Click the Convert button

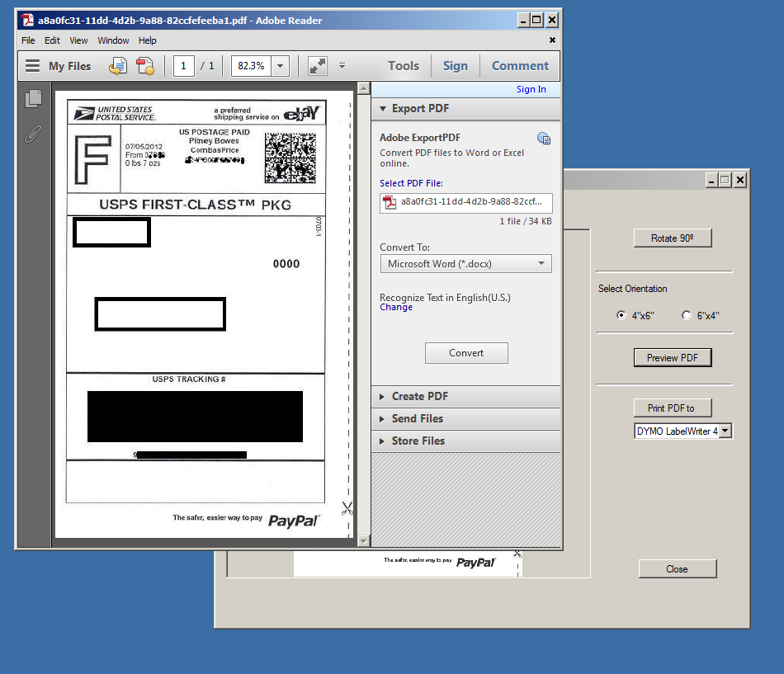pos(466,353)
